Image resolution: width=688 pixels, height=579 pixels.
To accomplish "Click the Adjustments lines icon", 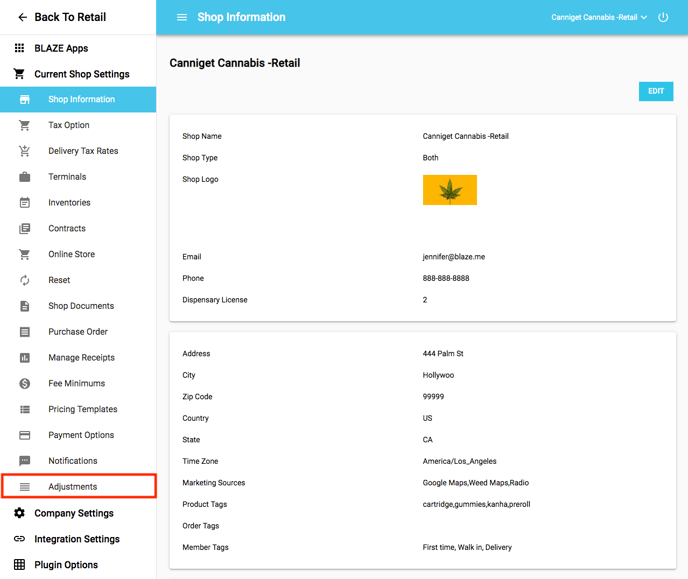I will 25,487.
